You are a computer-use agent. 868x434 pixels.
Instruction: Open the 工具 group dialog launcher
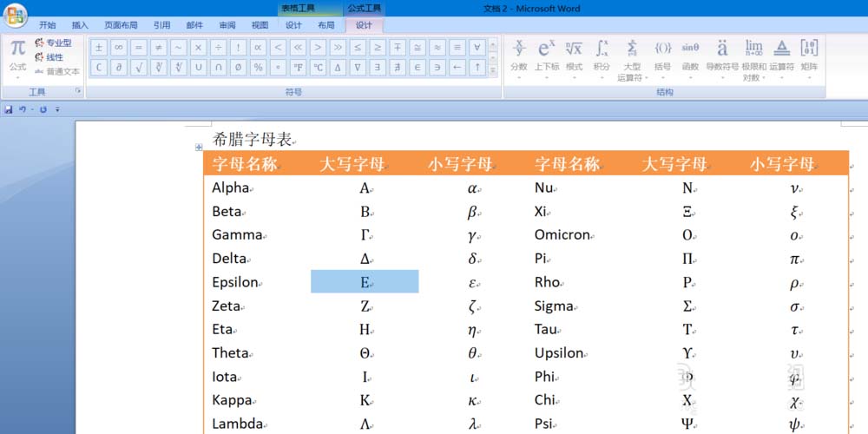[x=78, y=89]
